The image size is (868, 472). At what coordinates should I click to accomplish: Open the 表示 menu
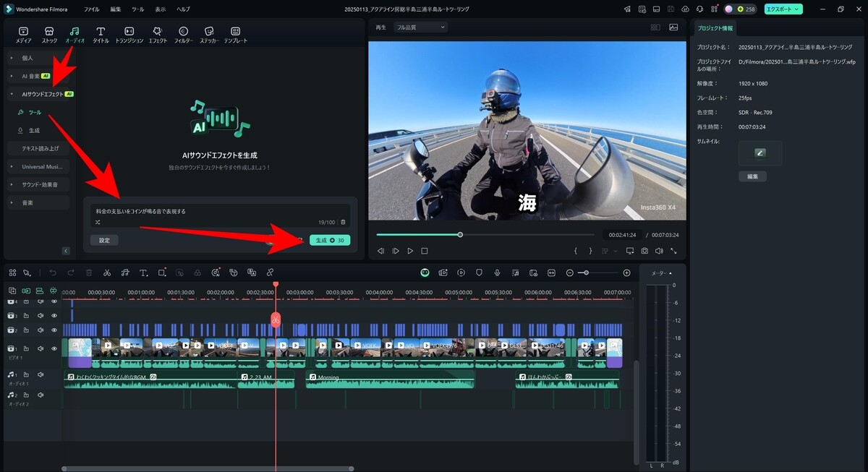(x=161, y=9)
